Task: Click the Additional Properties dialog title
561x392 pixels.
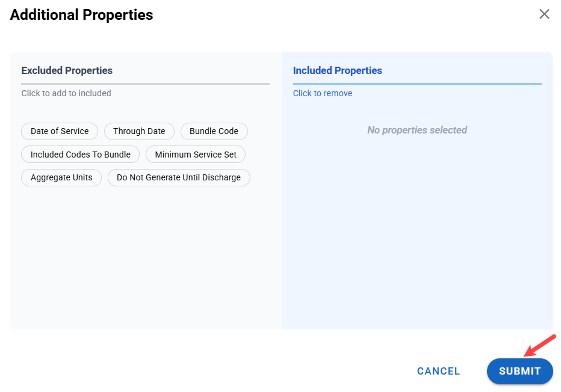Action: point(82,15)
